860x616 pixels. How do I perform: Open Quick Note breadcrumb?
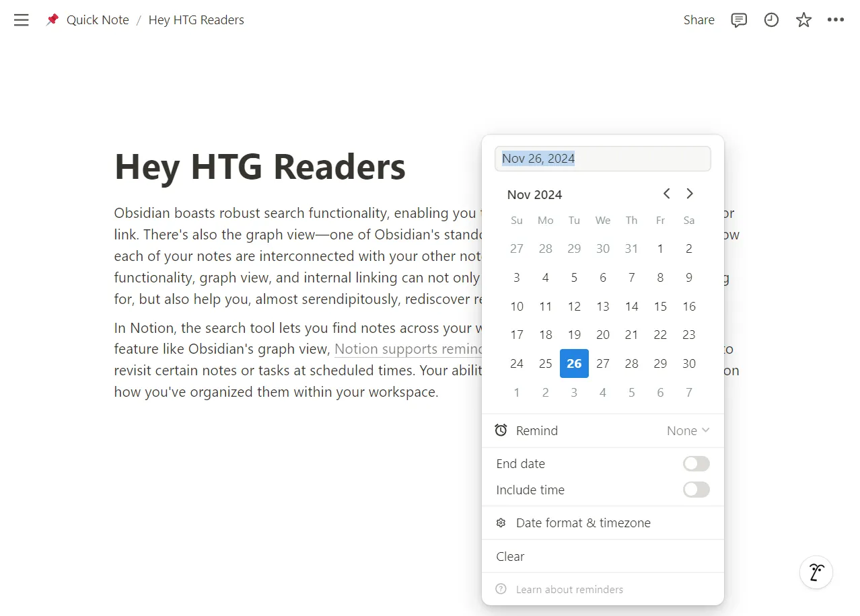[98, 20]
